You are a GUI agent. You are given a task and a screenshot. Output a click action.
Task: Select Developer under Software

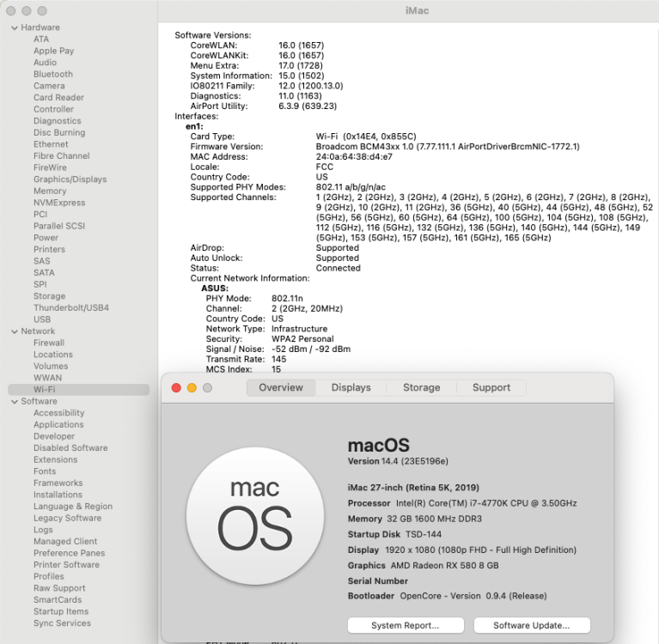tap(54, 436)
